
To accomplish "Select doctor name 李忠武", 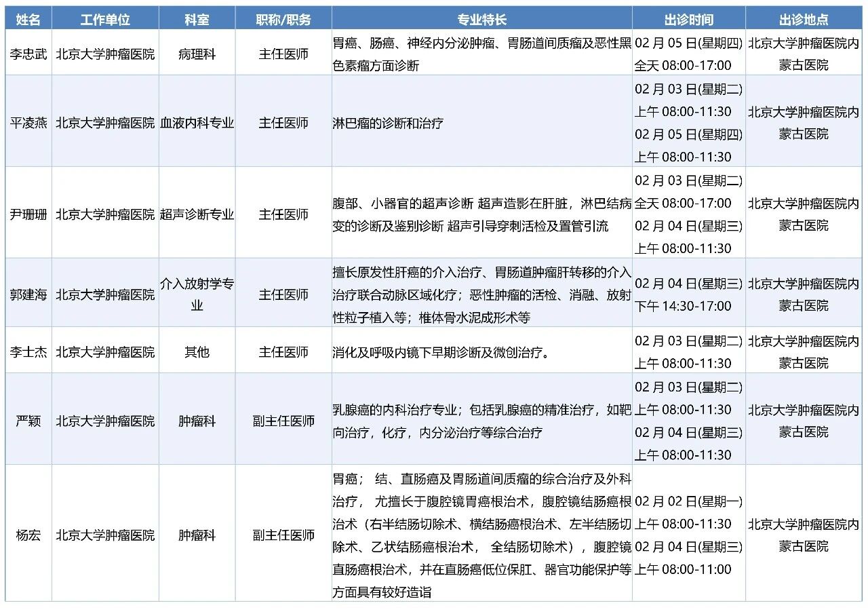I will (28, 54).
